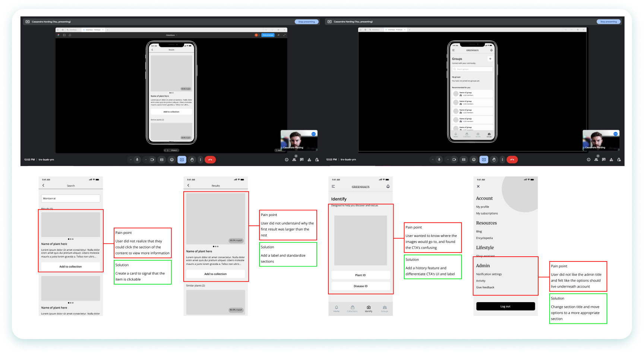The width and height of the screenshot is (644, 354).
Task: Leave the Groups prototype call
Action: [x=512, y=160]
